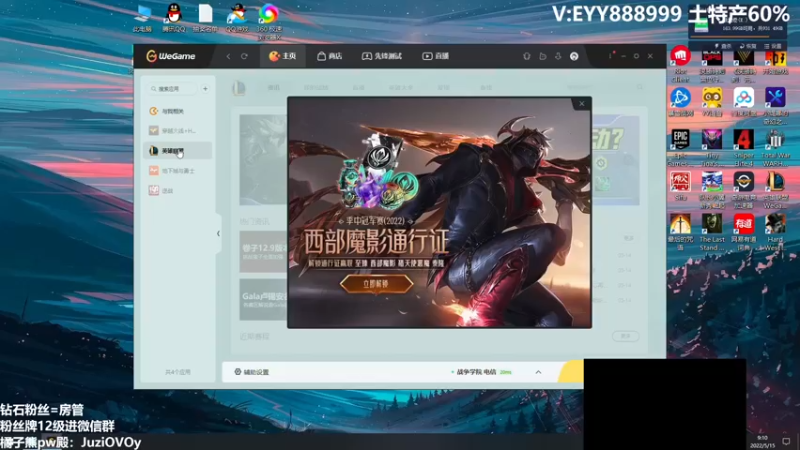
Task: Collapse the sidebar using the left chevron
Action: [218, 234]
